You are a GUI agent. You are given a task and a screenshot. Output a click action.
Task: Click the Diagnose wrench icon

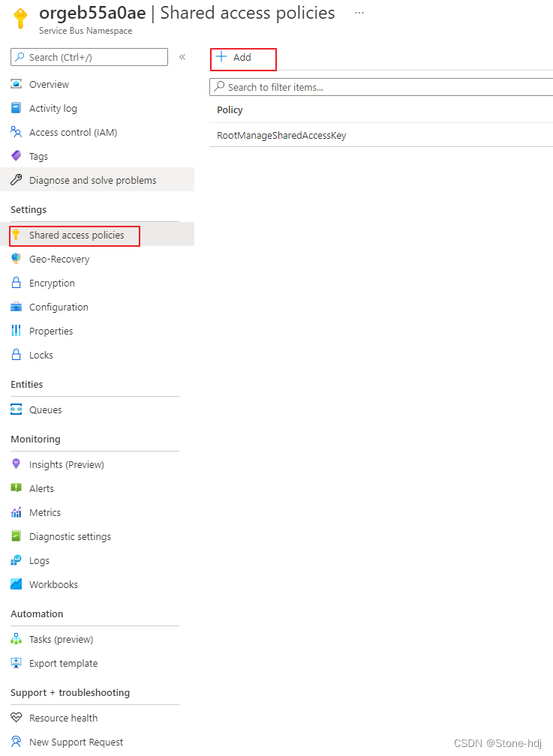(x=16, y=180)
